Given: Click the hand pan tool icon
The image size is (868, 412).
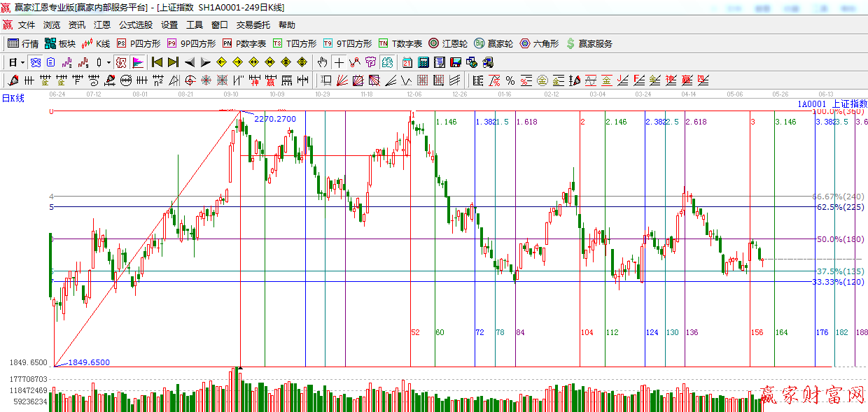Looking at the screenshot, I should click(322, 62).
